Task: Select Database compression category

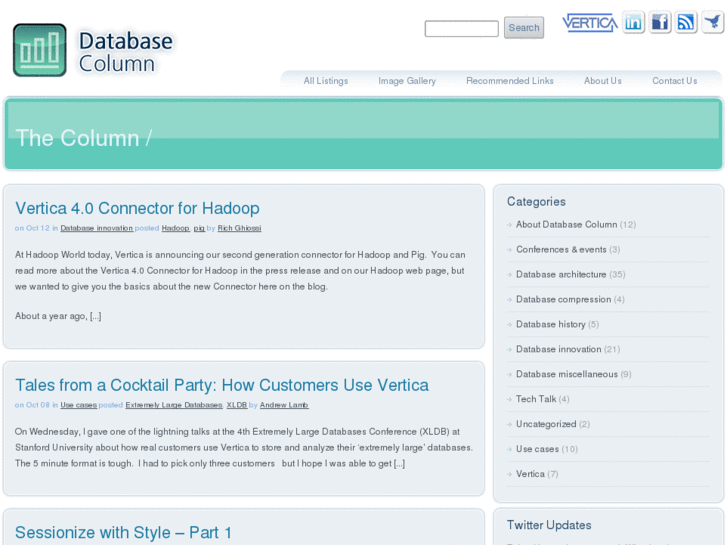Action: 563,300
